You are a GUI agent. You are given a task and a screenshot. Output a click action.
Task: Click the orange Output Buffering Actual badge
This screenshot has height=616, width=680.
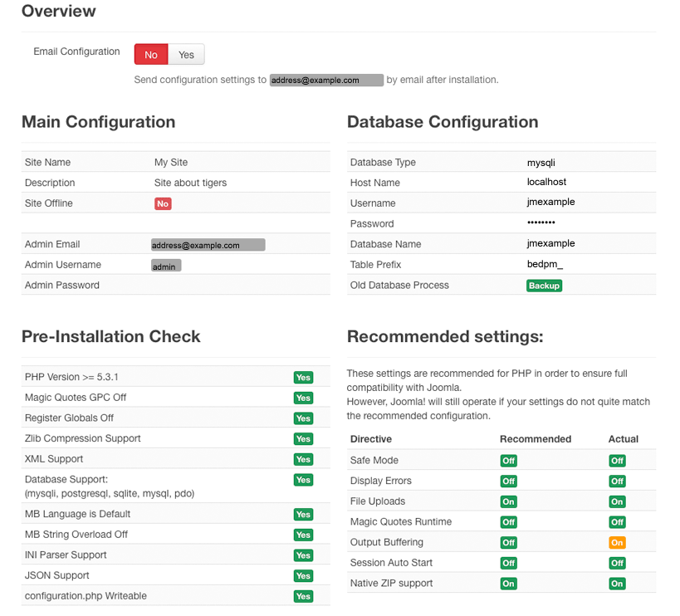coord(617,543)
